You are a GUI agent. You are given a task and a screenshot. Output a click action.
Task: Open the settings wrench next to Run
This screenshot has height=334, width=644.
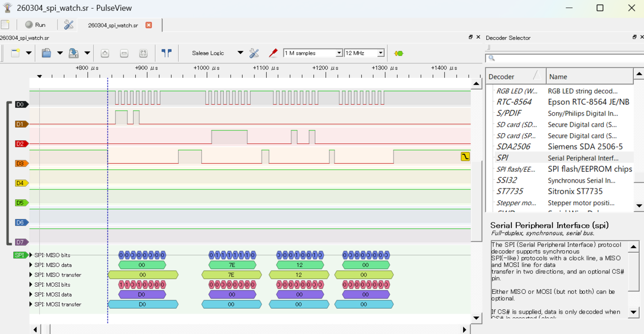[x=69, y=25]
